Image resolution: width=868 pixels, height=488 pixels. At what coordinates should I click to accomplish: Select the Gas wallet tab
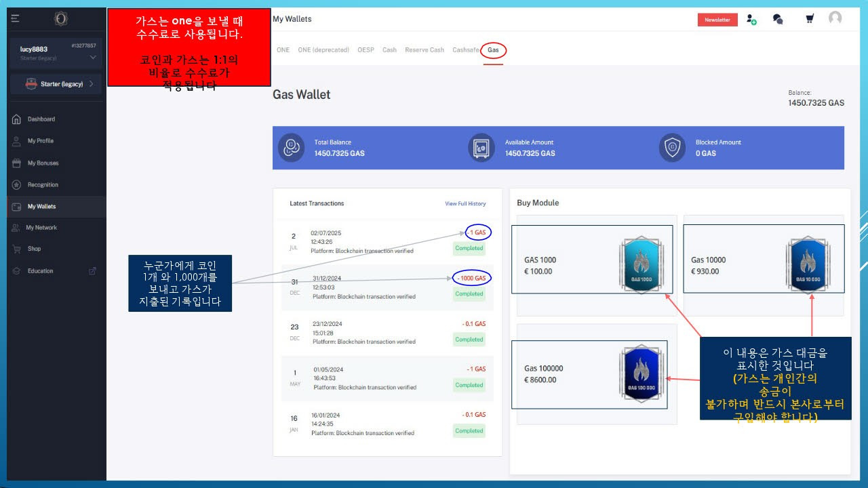[x=493, y=50]
